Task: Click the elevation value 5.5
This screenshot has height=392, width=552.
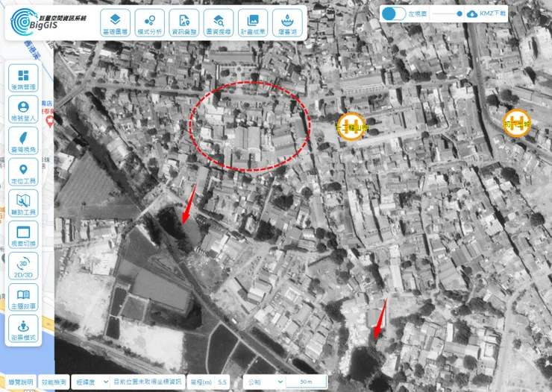Action: point(222,382)
